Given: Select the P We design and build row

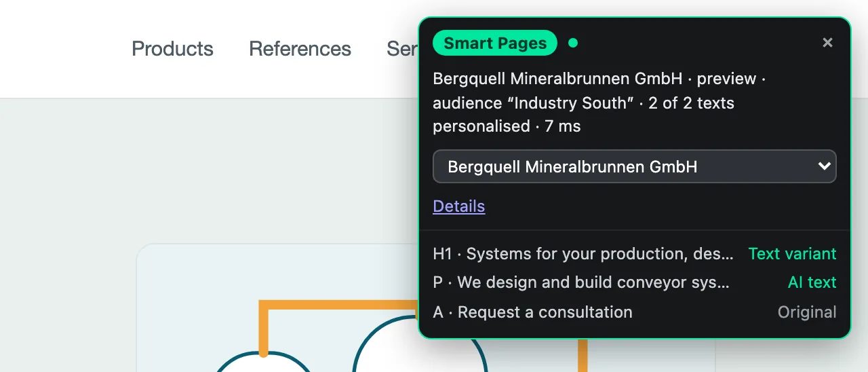Looking at the screenshot, I should [635, 282].
